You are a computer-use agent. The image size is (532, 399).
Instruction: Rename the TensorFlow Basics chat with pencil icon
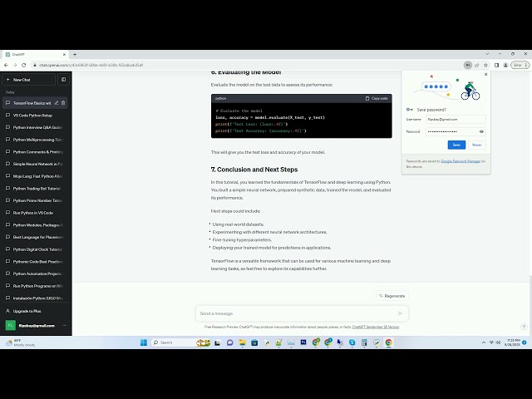click(x=57, y=103)
